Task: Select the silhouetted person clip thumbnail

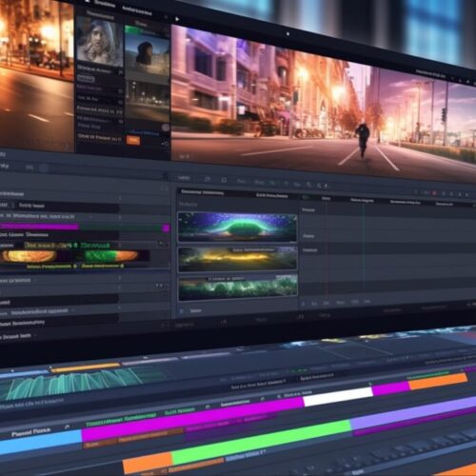Action: [147, 55]
